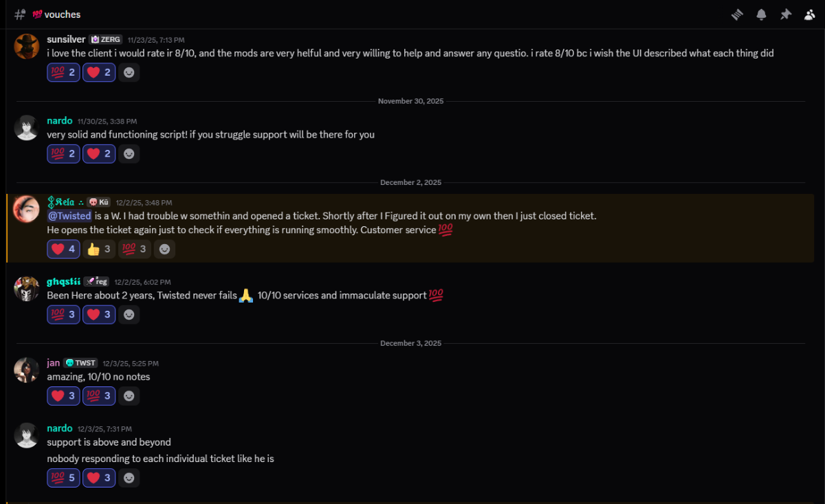This screenshot has width=825, height=504.
Task: Click the @Twisted mention link
Action: coord(69,216)
